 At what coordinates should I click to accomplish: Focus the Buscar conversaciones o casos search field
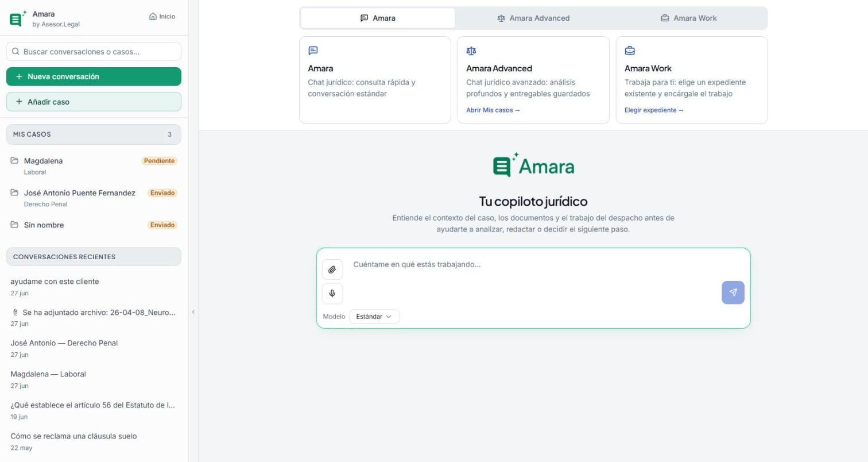pyautogui.click(x=94, y=52)
